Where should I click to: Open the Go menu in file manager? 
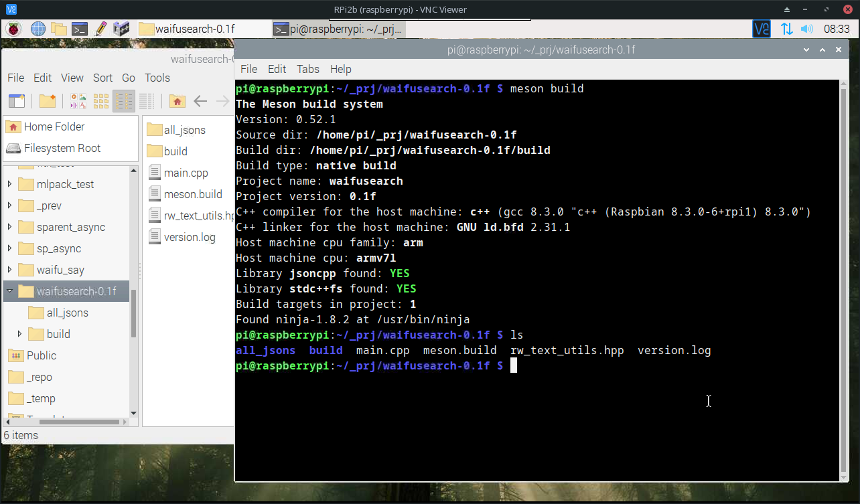click(129, 78)
